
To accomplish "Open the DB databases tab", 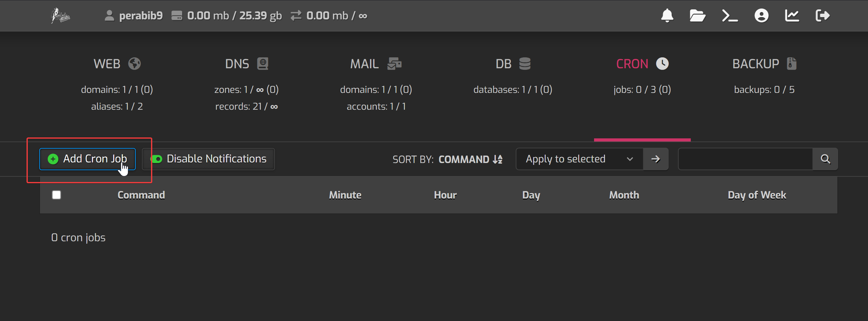I will tap(513, 64).
